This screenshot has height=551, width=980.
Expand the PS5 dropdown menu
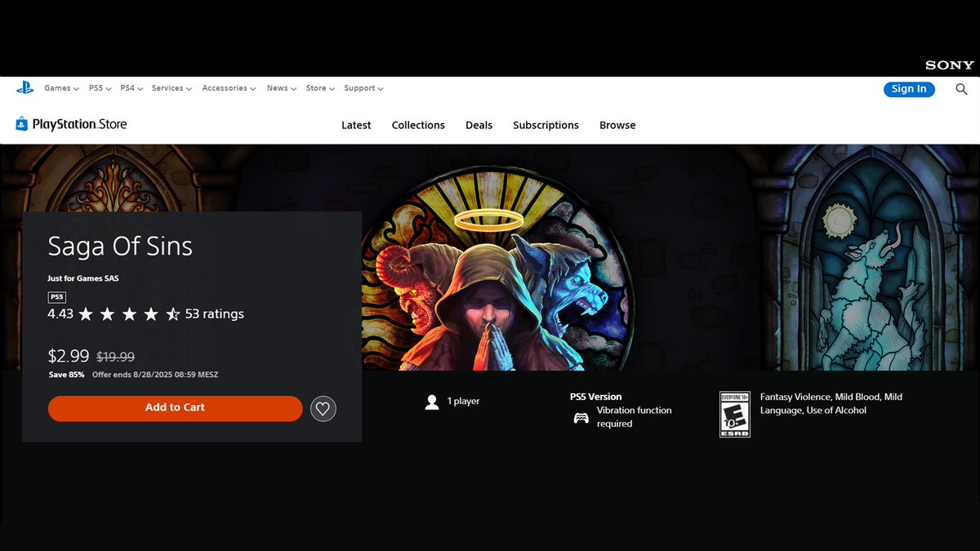pyautogui.click(x=100, y=88)
